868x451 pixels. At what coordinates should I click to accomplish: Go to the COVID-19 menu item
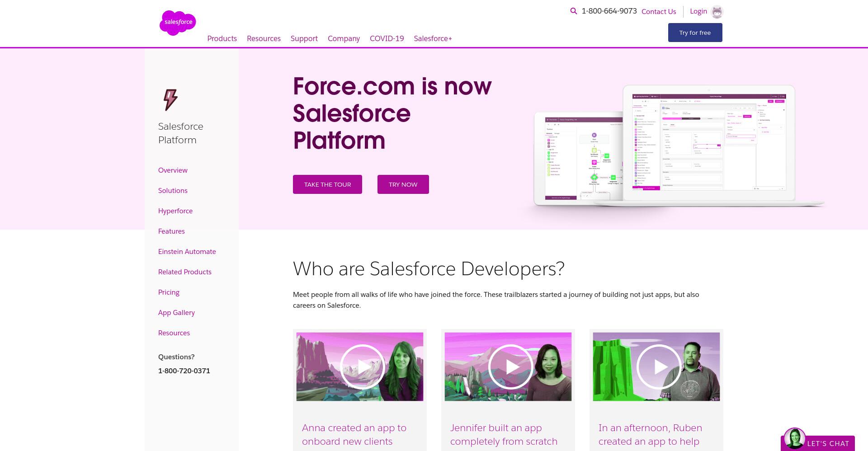(x=387, y=38)
